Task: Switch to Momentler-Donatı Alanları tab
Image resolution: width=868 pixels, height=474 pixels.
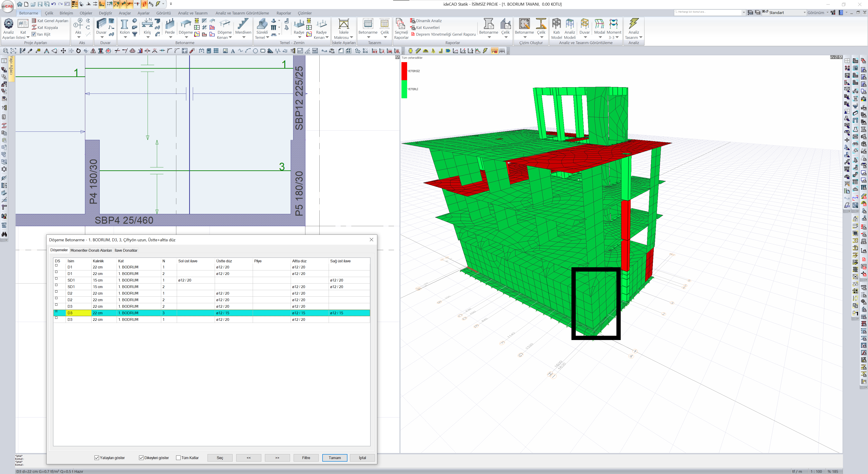Action: click(91, 250)
